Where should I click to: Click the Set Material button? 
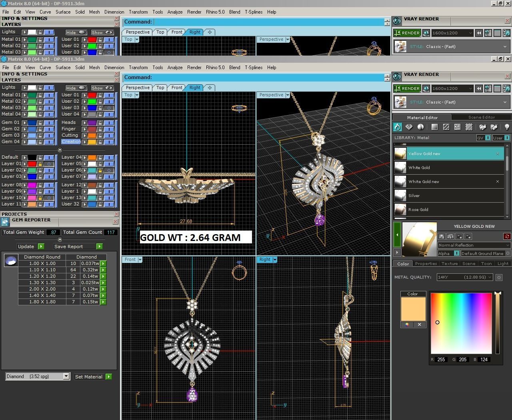93,377
